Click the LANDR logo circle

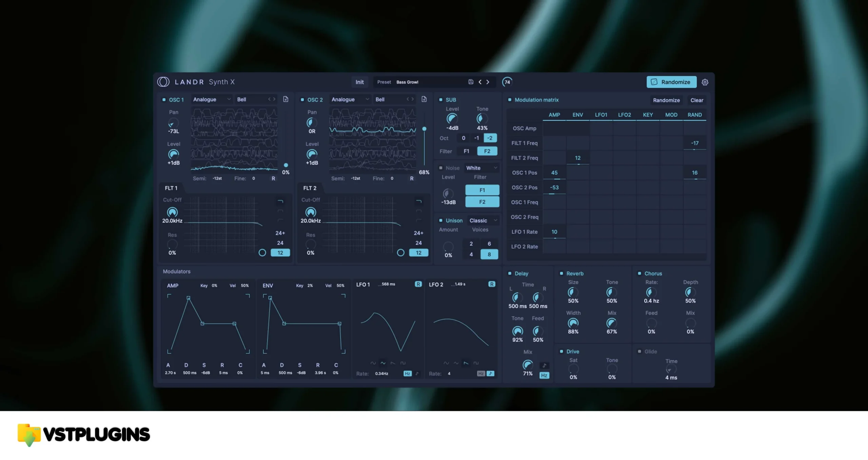(163, 82)
